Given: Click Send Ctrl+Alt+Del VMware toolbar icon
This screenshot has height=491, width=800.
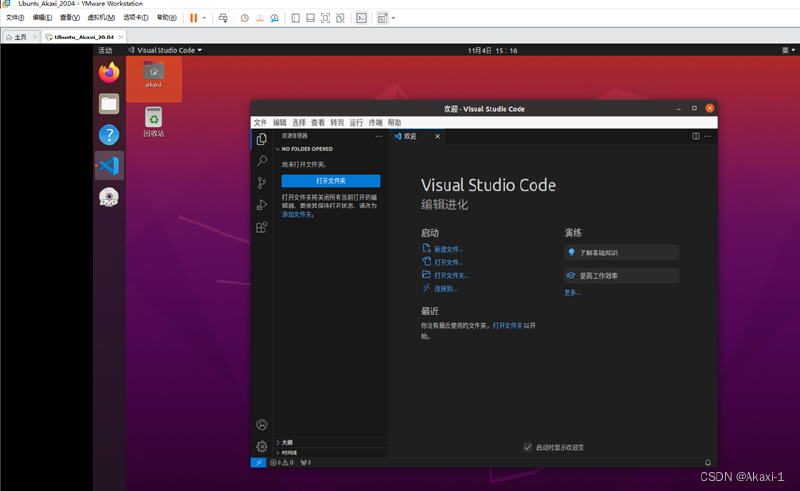Looking at the screenshot, I should click(x=223, y=18).
